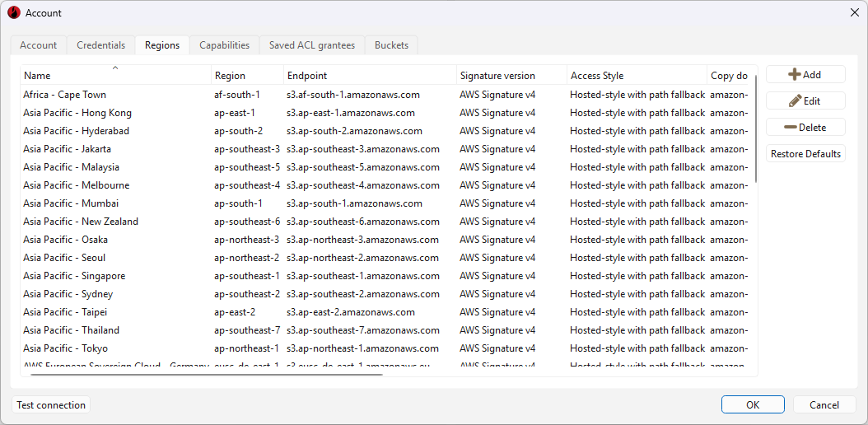The image size is (868, 425).
Task: Close the Account dialog with X
Action: tap(855, 12)
